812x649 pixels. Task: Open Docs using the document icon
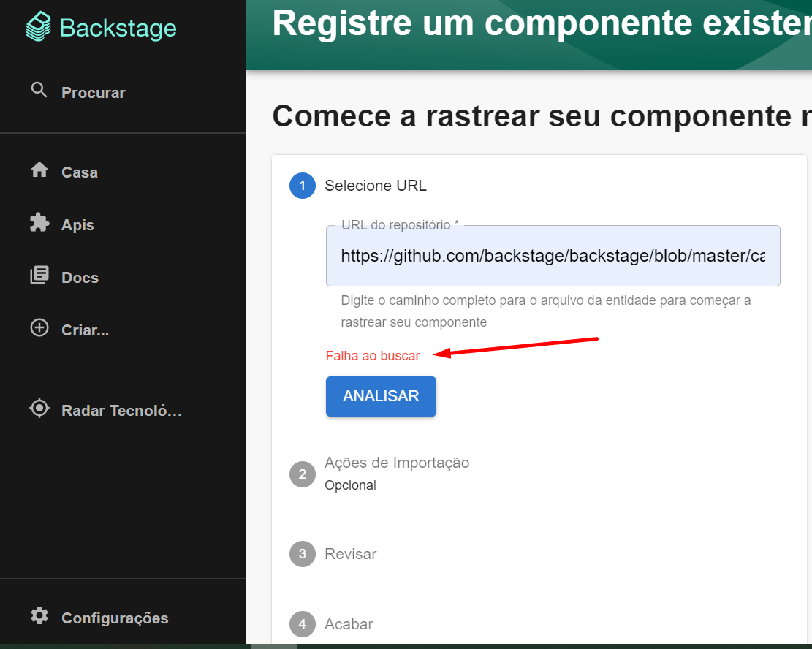point(39,277)
